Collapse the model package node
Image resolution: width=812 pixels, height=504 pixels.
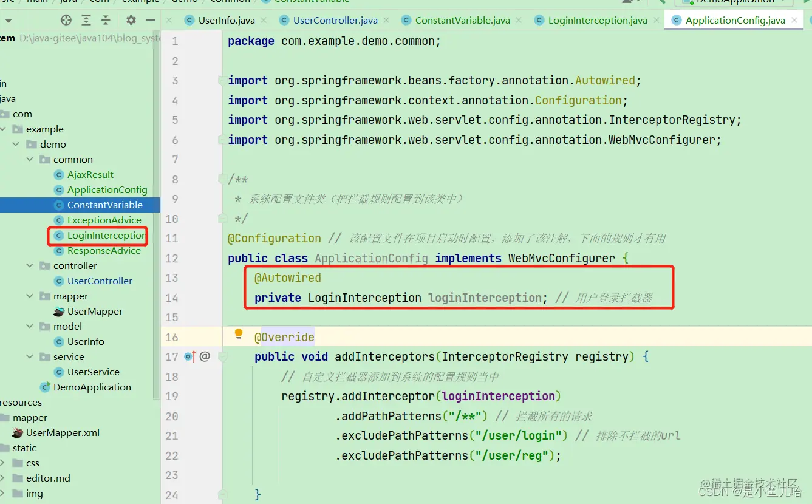[x=30, y=326]
